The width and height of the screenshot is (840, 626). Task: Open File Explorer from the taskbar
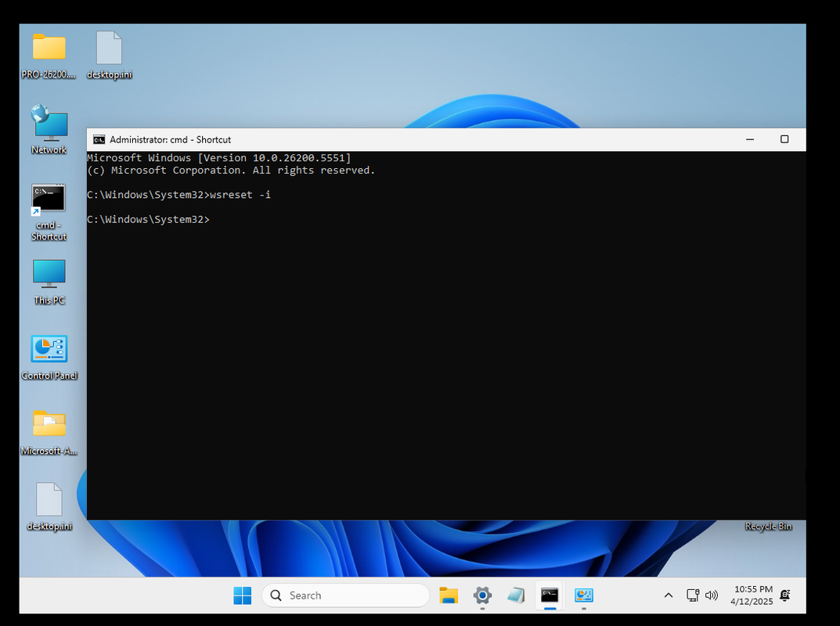449,595
